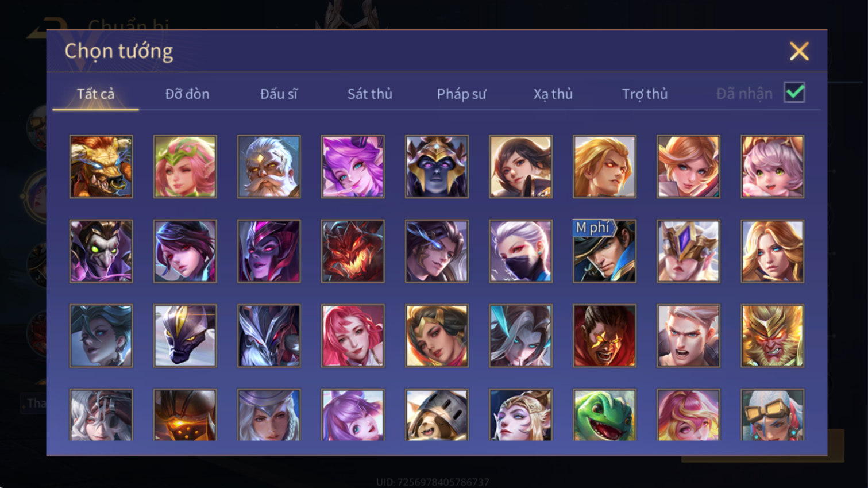The width and height of the screenshot is (868, 488).
Task: Close the Chọn tướng dialog
Action: pyautogui.click(x=799, y=51)
